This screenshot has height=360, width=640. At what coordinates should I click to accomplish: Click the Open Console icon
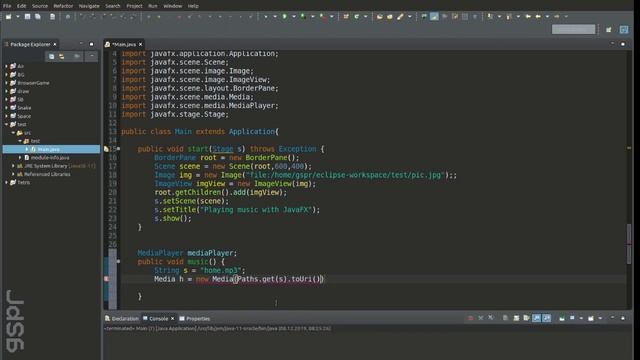click(591, 318)
